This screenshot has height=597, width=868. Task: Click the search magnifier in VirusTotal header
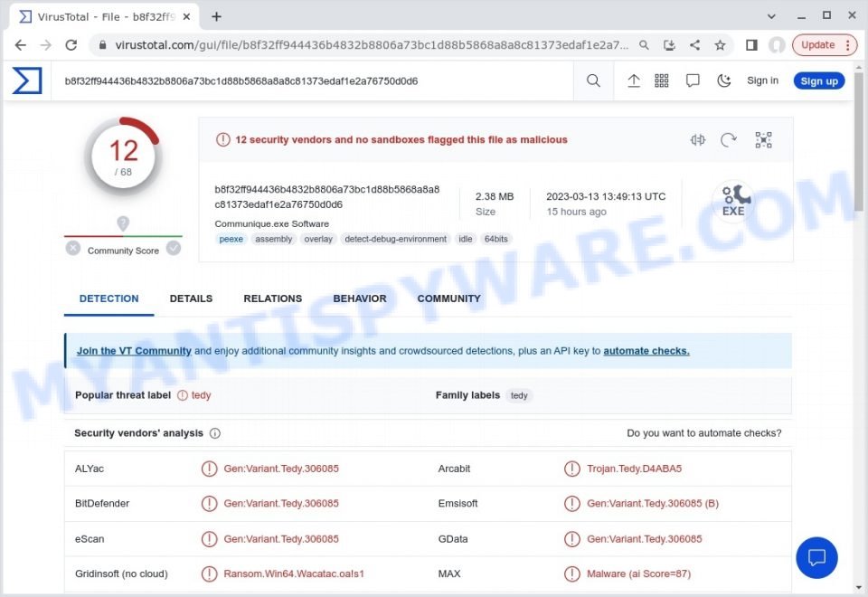[593, 81]
